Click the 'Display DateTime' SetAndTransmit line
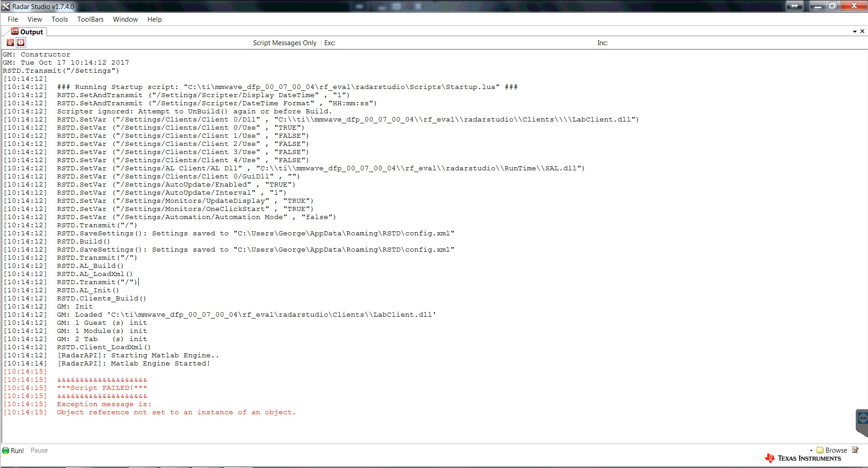This screenshot has width=868, height=468. click(x=203, y=95)
